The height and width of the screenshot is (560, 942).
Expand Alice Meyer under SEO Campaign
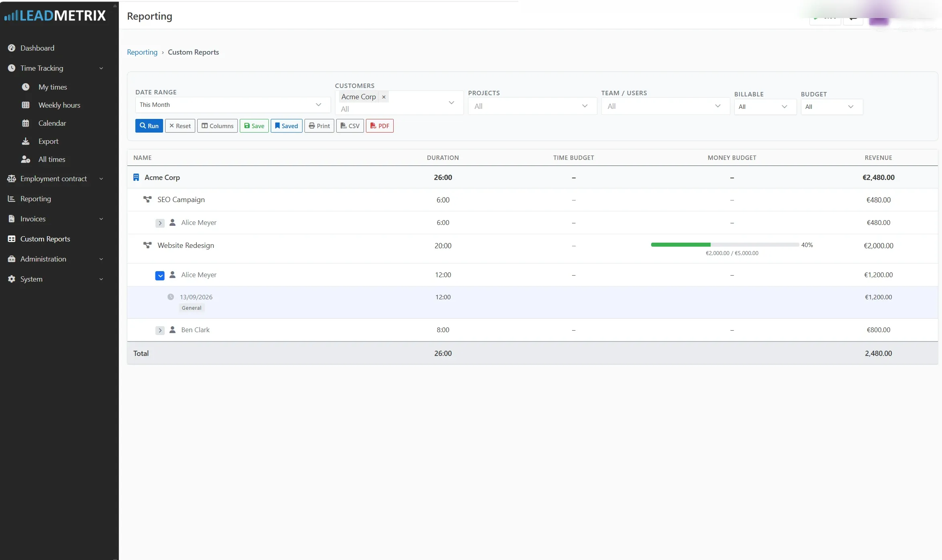coord(160,223)
